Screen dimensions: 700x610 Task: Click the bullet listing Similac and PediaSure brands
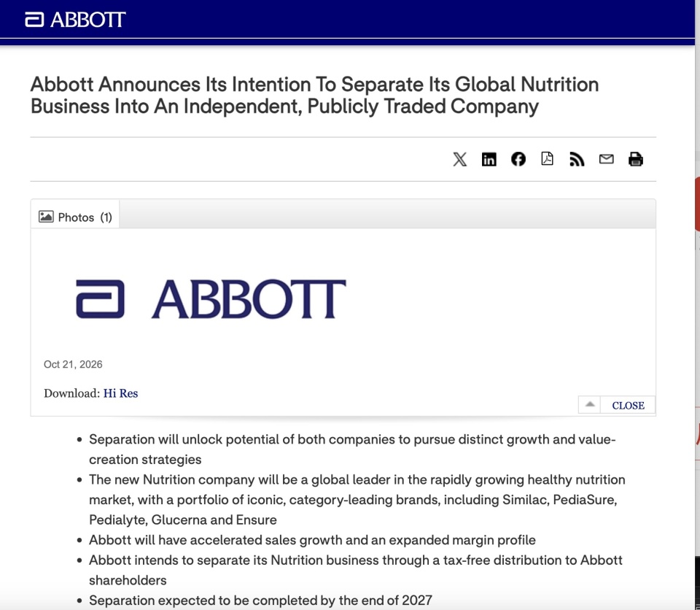click(x=357, y=500)
